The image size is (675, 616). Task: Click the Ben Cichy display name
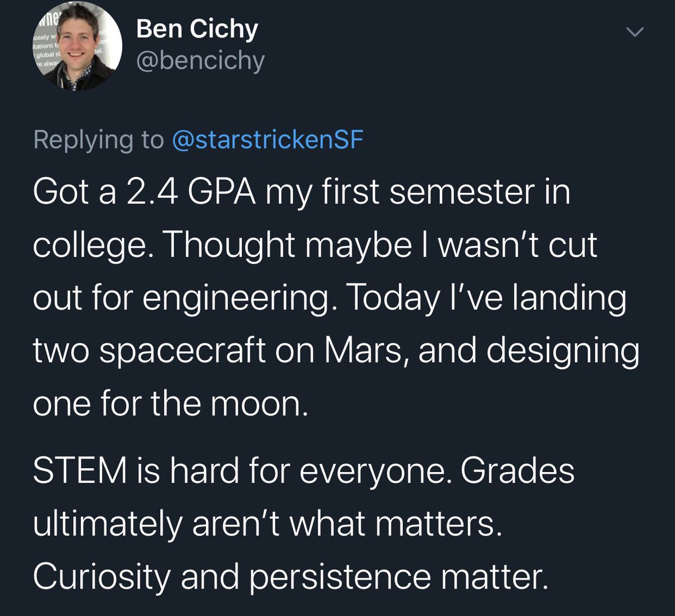[x=197, y=29]
